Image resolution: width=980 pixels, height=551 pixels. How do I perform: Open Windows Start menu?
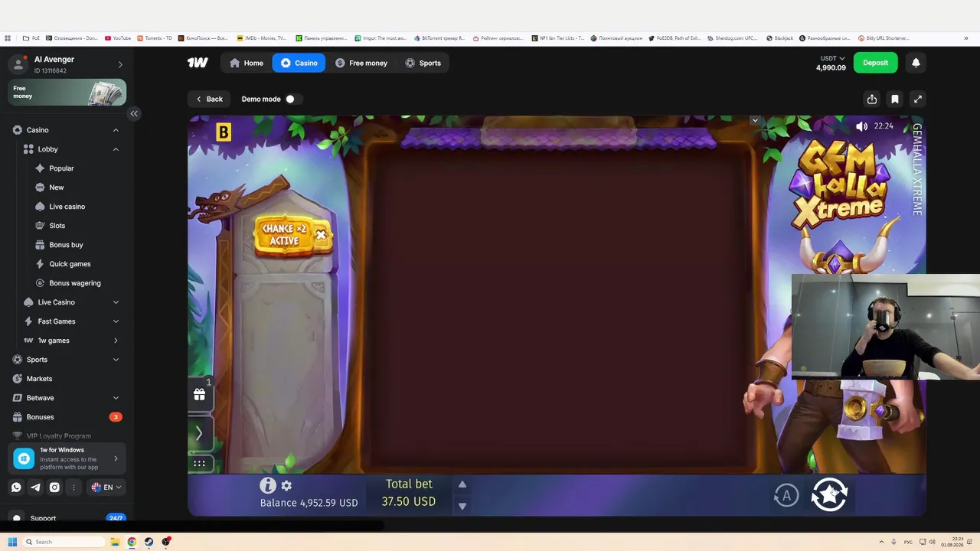click(12, 542)
